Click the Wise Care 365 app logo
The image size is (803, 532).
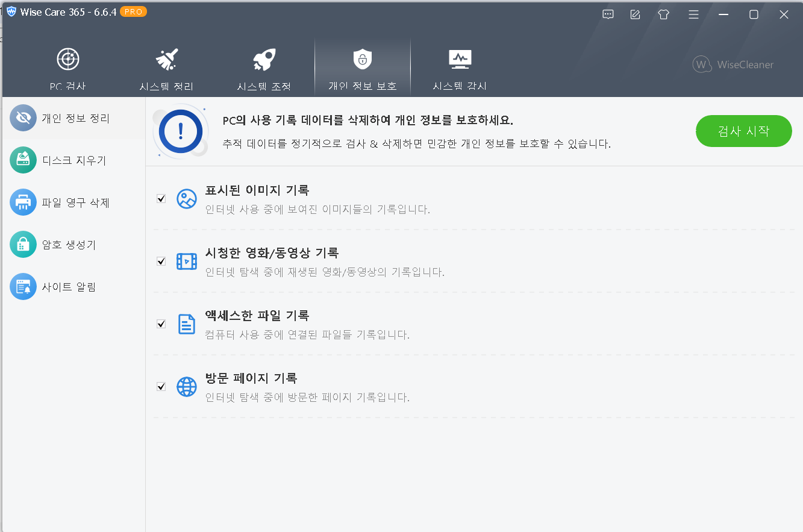(11, 11)
